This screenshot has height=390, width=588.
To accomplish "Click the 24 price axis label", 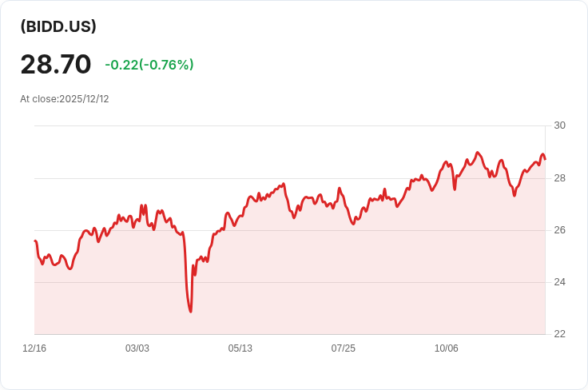I will tap(559, 282).
